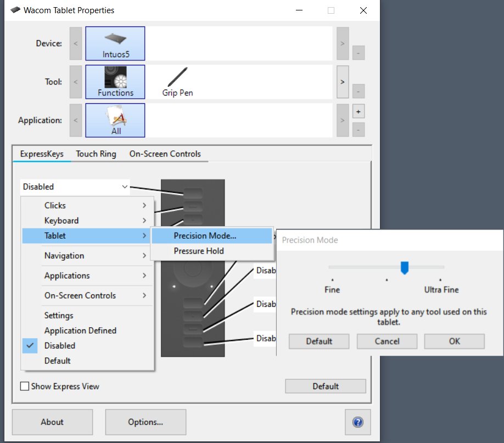Close the Wacom Tablet Properties window
504x443 pixels.
[363, 10]
